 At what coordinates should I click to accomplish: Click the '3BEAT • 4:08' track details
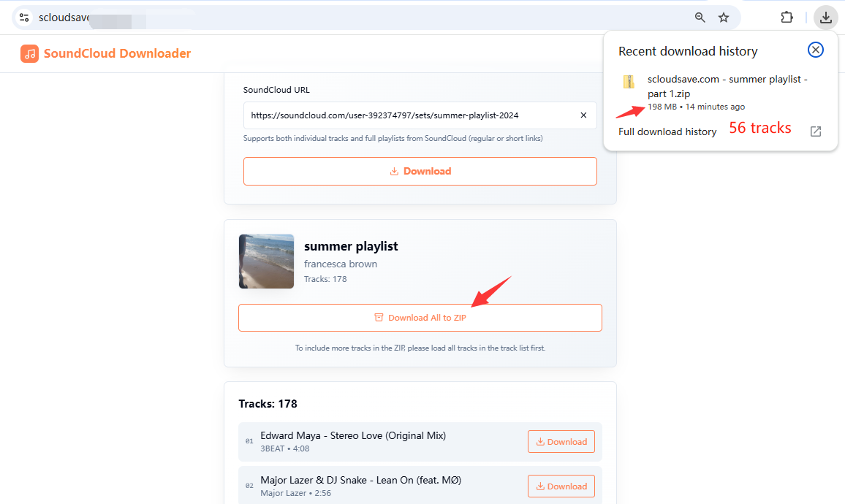284,448
